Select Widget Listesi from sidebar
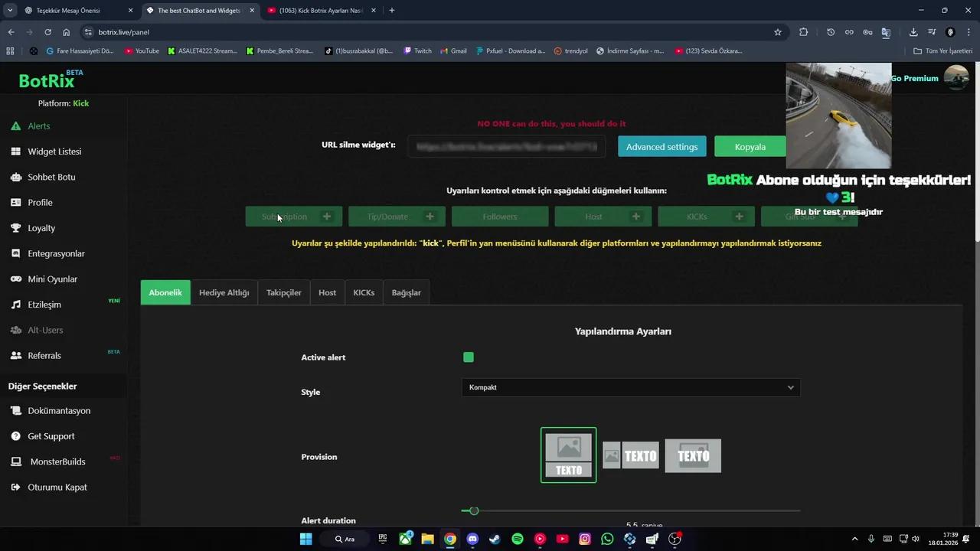The height and width of the screenshot is (551, 980). [x=54, y=151]
